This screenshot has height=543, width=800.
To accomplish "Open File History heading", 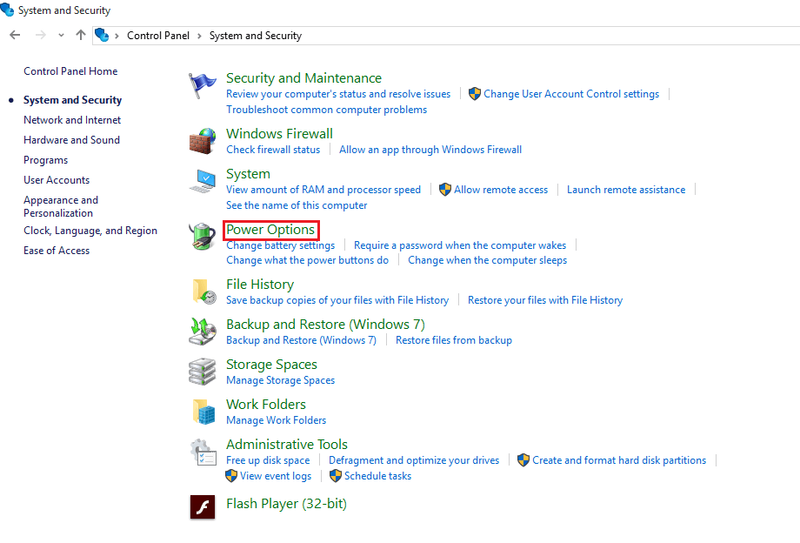I will (x=260, y=284).
